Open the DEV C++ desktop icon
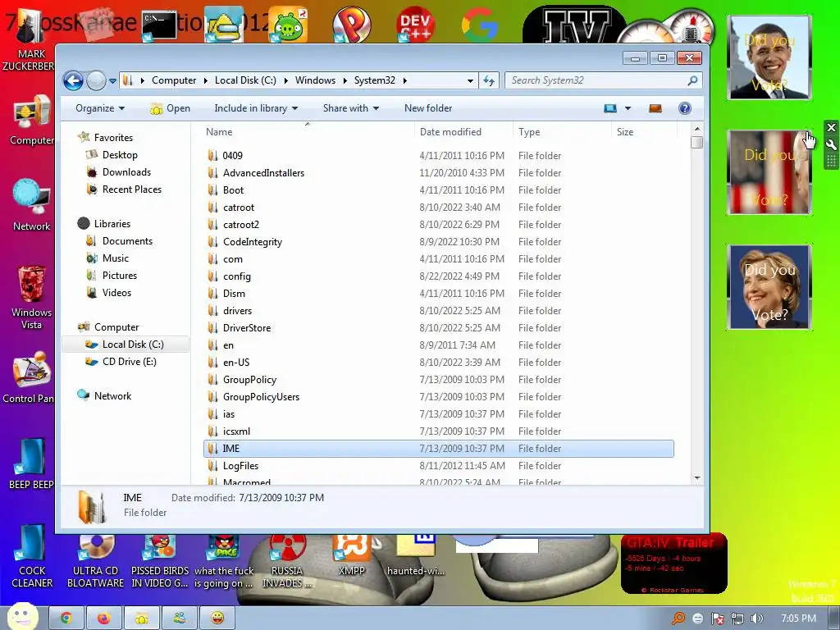Viewport: 840px width, 630px height. 416,25
